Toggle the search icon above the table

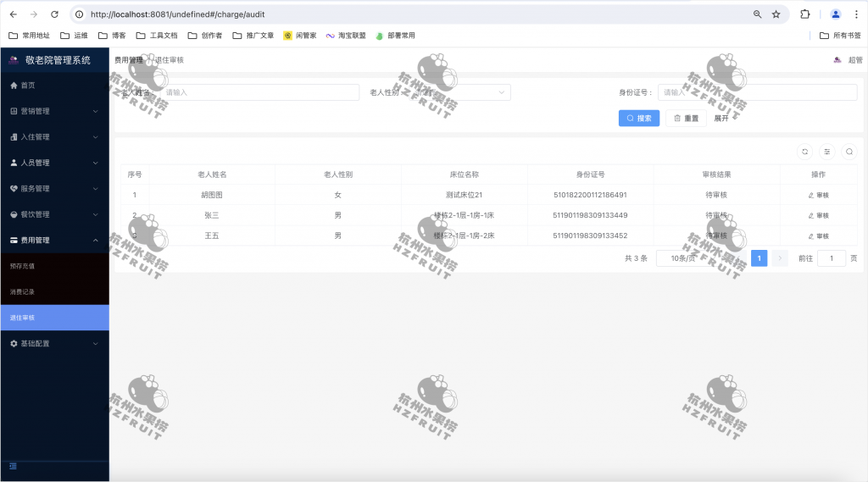(849, 152)
